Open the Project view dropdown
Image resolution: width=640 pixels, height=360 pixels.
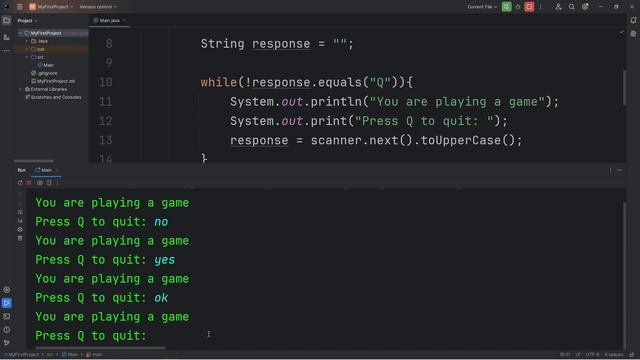27,21
